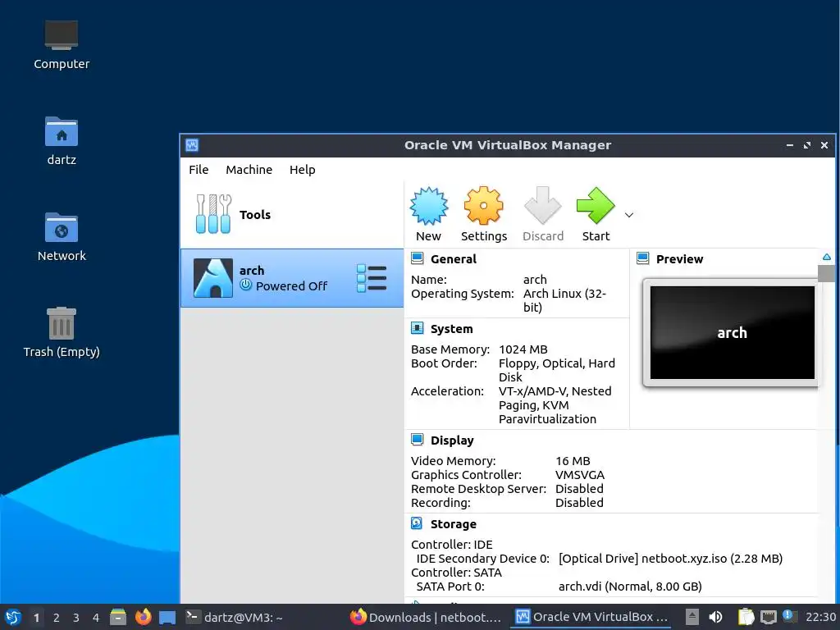
Task: Click the 'Powered Off' status text
Action: tap(291, 286)
